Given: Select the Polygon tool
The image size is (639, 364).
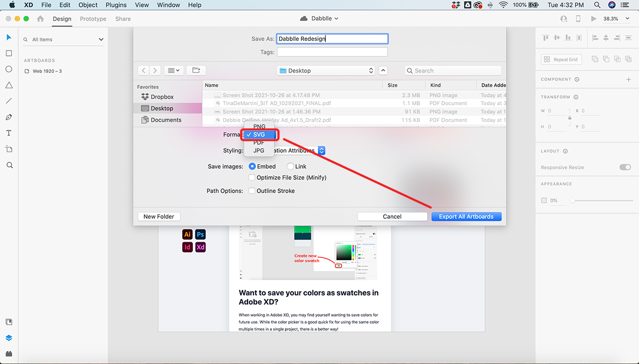Looking at the screenshot, I should pos(9,85).
